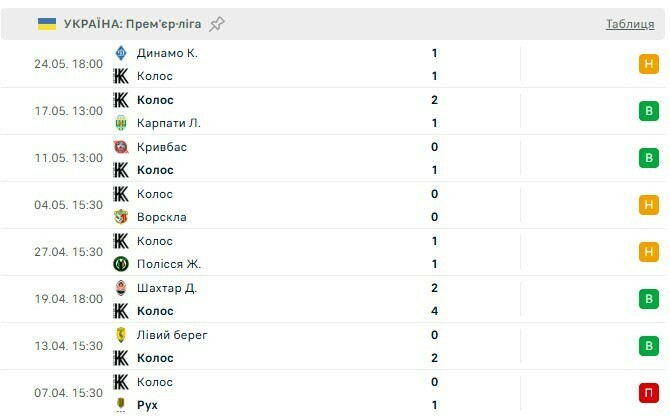Click the red П badge for Рух match
This screenshot has width=670, height=416.
coord(648,393)
